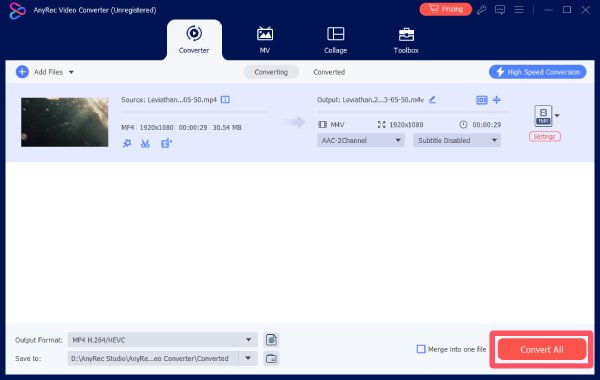Screen dimensions: 600x380
Task: Rename output with the pencil icon
Action: click(x=432, y=99)
